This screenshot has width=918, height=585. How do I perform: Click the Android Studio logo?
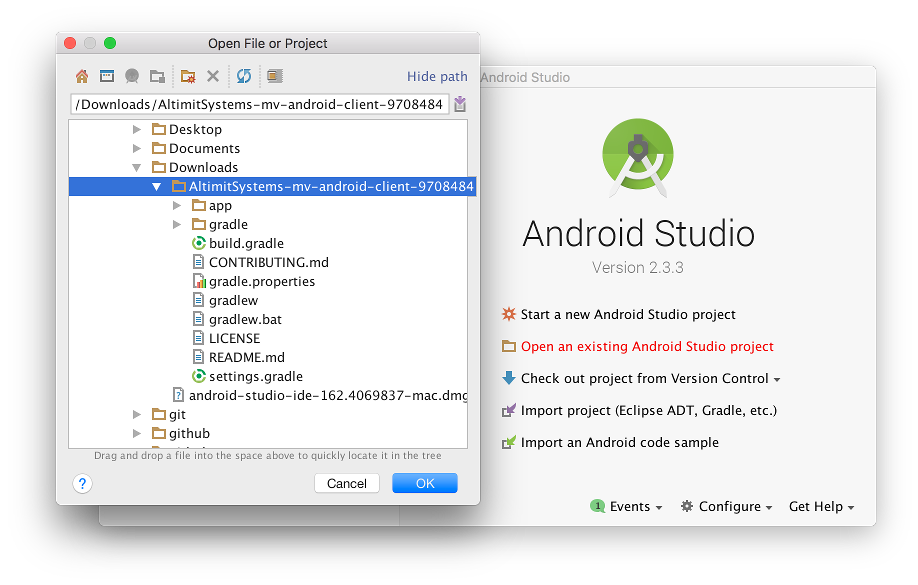pos(638,158)
